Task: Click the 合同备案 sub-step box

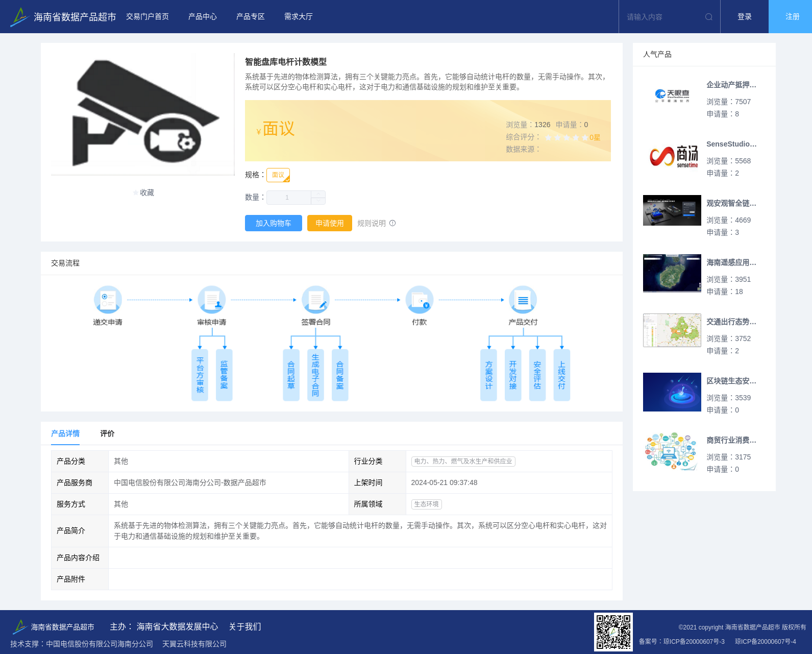Action: pyautogui.click(x=340, y=375)
